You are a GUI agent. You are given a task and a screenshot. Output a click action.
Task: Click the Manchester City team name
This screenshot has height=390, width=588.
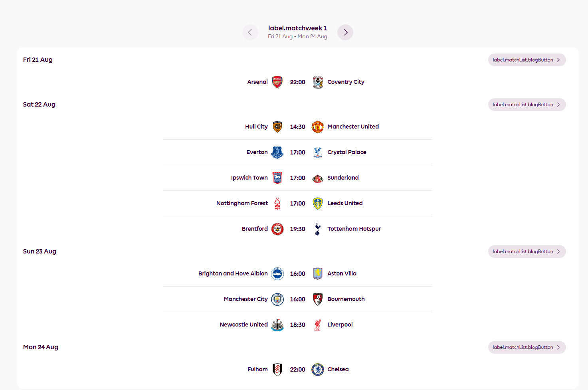tap(246, 299)
